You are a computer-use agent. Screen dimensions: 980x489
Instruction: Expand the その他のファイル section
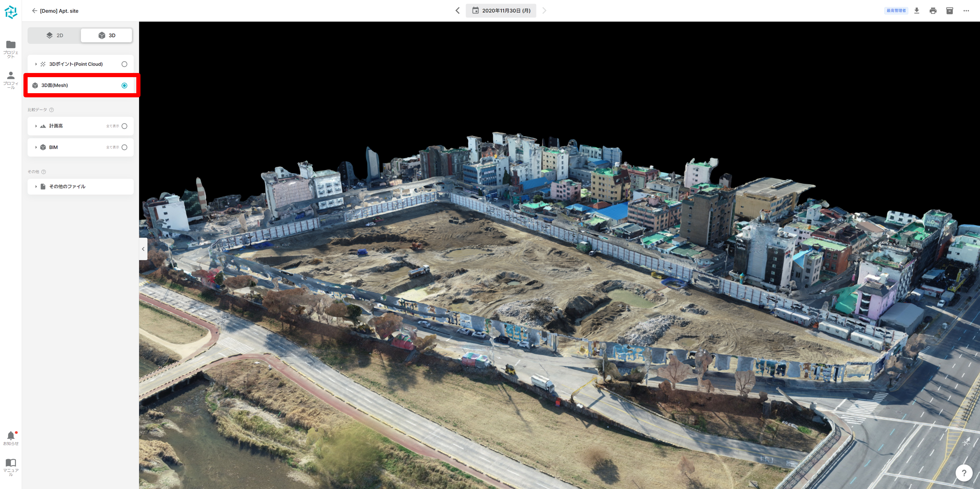click(36, 187)
